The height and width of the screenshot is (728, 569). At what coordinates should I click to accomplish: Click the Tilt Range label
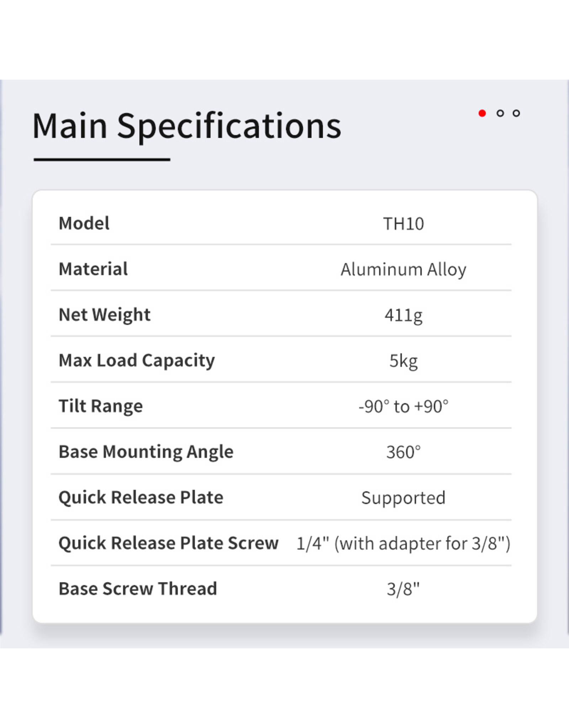(x=101, y=406)
